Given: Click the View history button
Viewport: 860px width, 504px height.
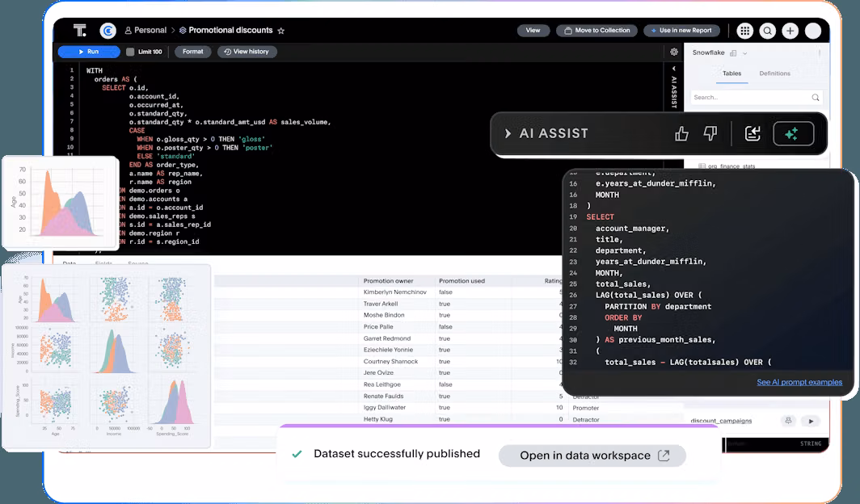Looking at the screenshot, I should [247, 52].
